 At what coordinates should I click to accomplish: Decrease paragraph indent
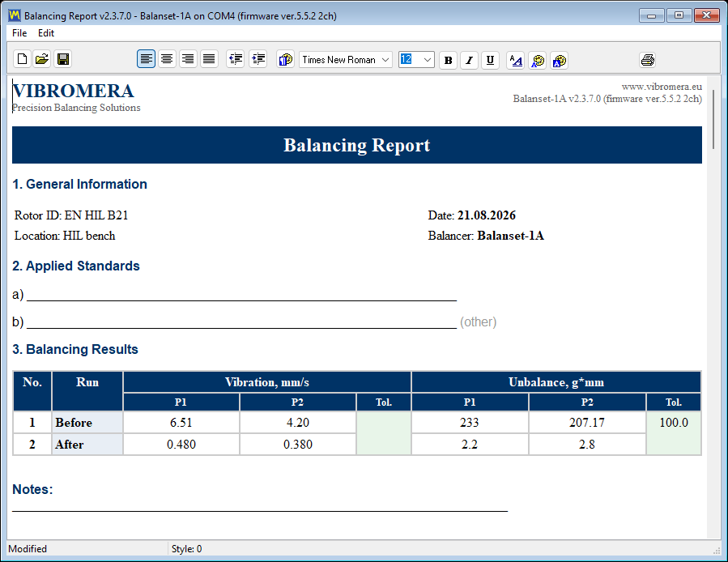coord(236,59)
